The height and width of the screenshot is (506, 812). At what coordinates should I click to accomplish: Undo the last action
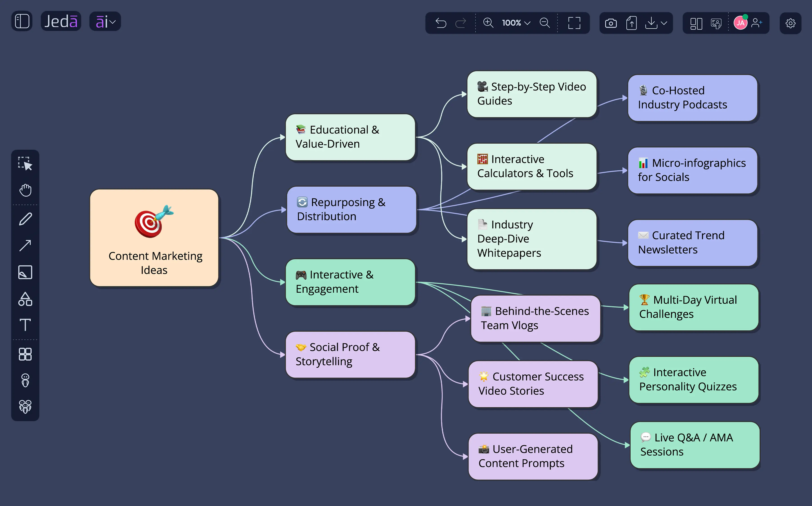pos(441,23)
